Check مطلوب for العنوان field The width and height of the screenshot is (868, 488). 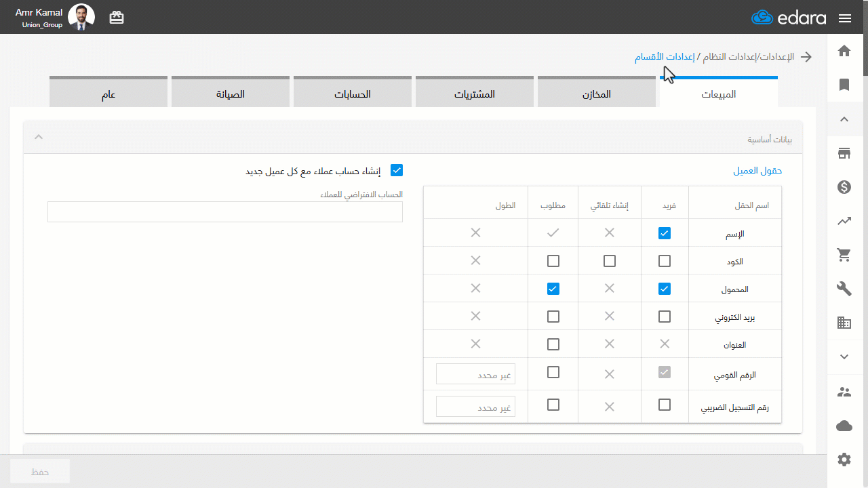[x=553, y=344]
